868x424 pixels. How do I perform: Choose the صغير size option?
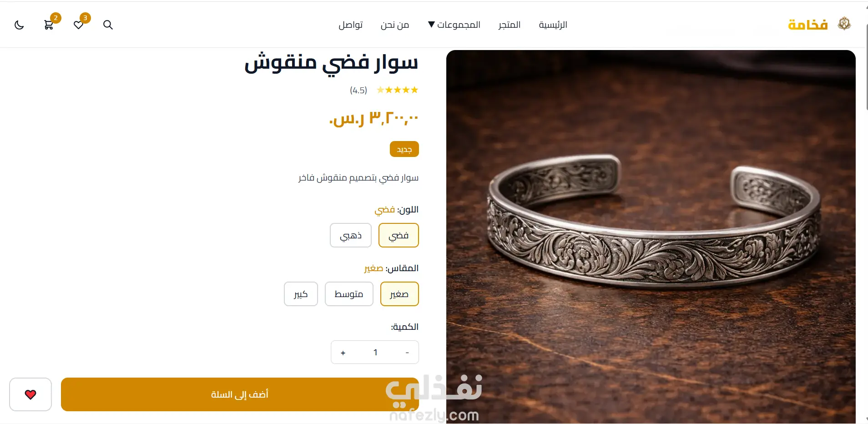tap(399, 294)
